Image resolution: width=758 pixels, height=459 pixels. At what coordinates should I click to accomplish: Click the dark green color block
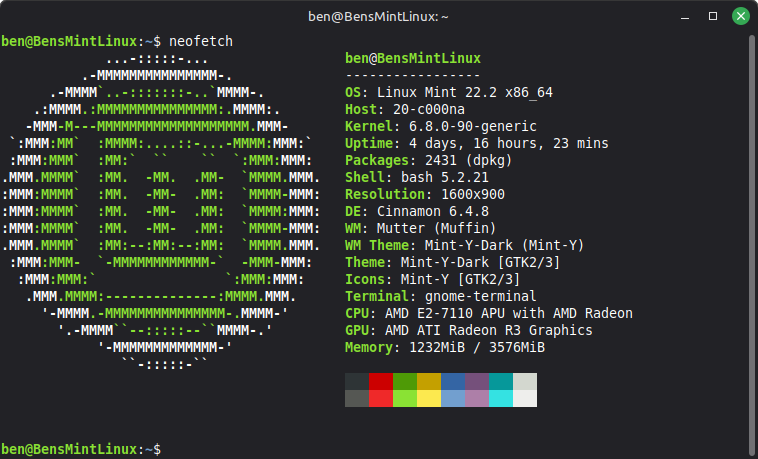click(404, 381)
